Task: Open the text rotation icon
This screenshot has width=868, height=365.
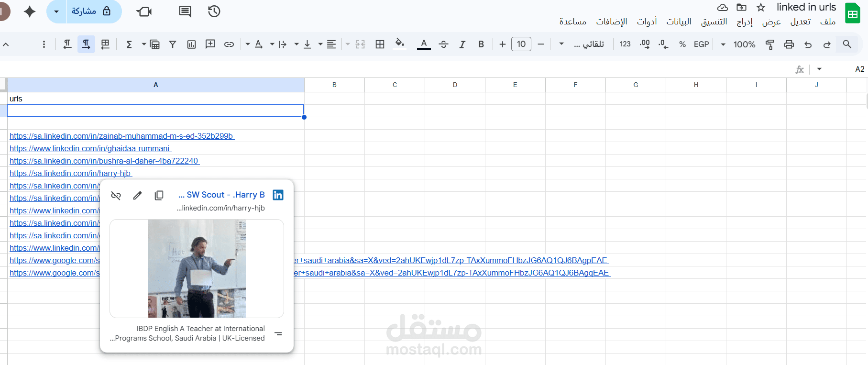Action: pos(259,44)
